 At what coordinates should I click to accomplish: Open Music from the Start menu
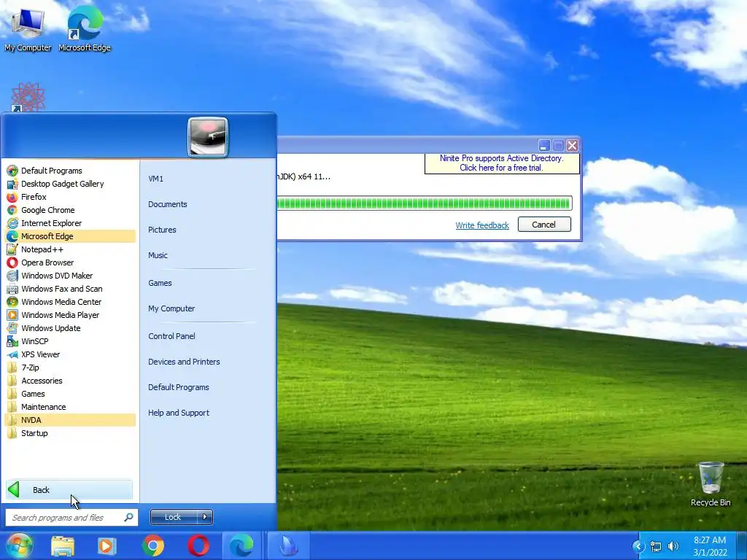click(x=158, y=255)
